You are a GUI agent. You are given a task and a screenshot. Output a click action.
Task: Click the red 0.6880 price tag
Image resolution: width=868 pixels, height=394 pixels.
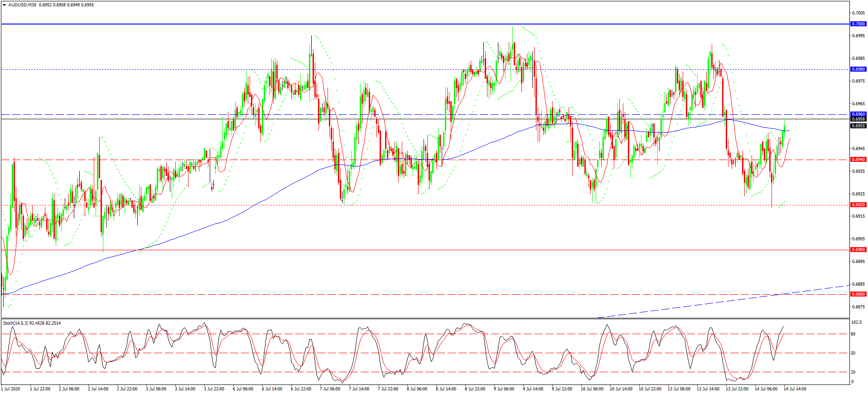[858, 294]
